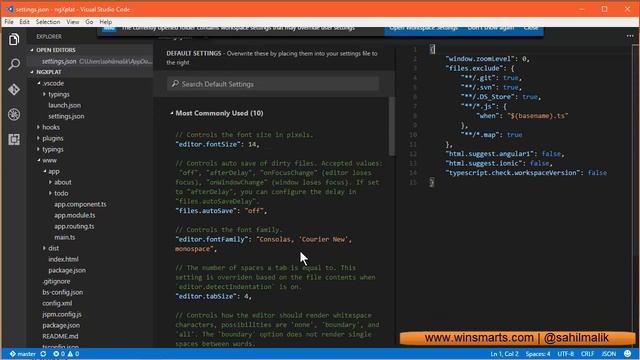Click the default settings vertical scrollbar
This screenshot has height=360, width=640.
pos(392,126)
